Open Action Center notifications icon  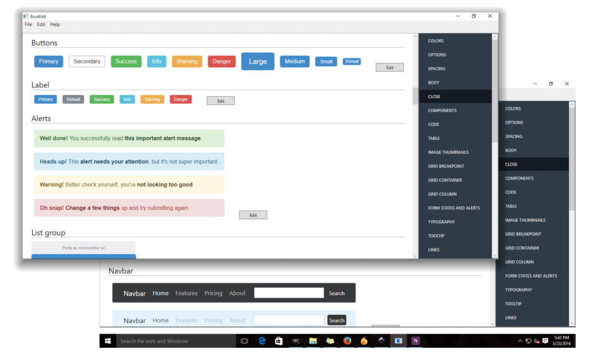[545, 341]
